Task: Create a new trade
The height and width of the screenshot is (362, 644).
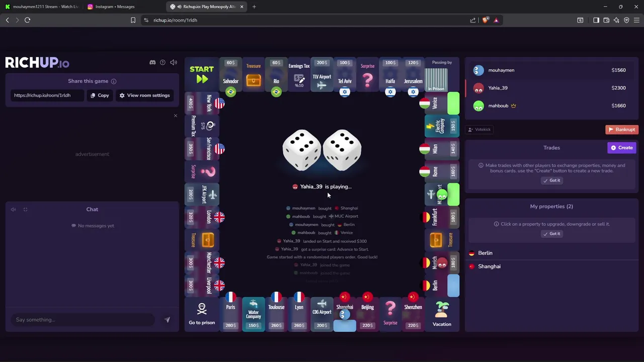Action: coord(622,147)
